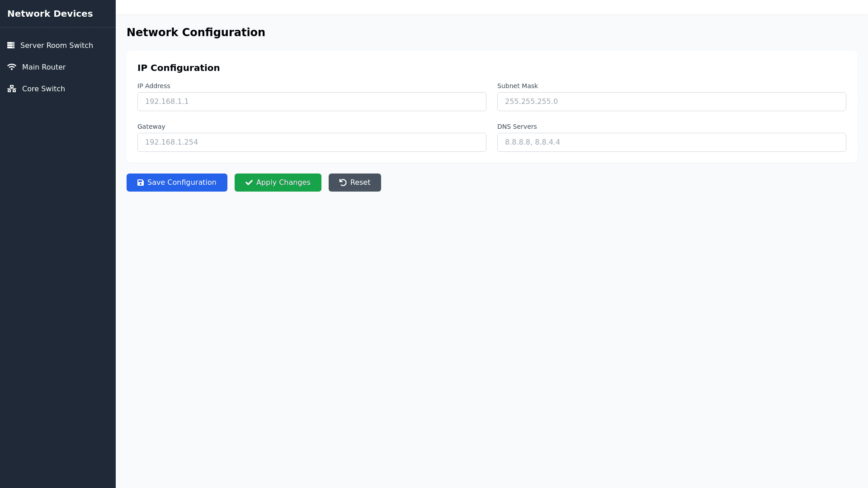The height and width of the screenshot is (488, 868).
Task: Click the Network Devices sidebar title
Action: (x=50, y=14)
